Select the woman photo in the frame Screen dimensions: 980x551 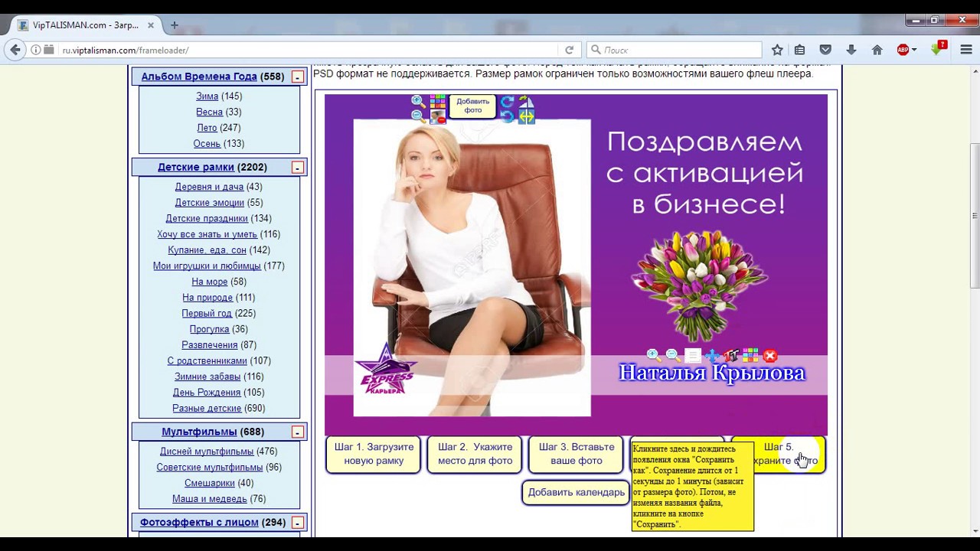(472, 268)
